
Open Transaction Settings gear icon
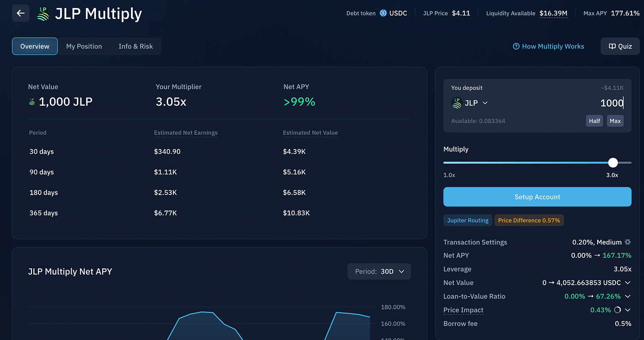pos(627,242)
